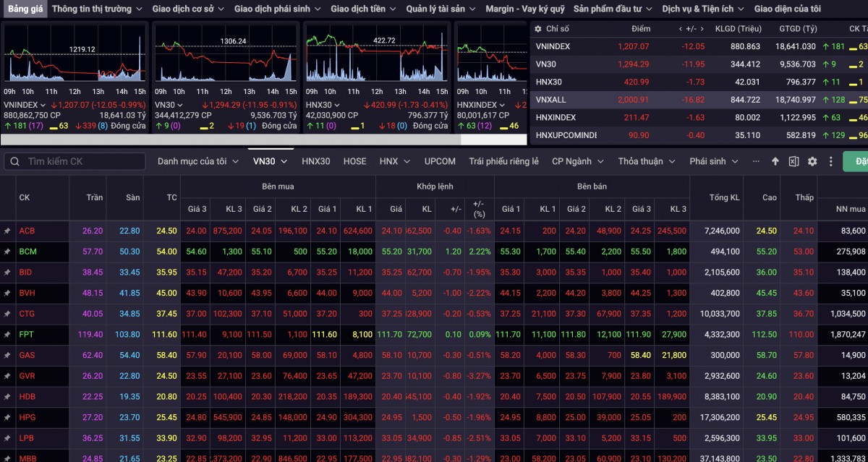Open the CTG stock symbol link
The width and height of the screenshot is (868, 462).
pos(27,314)
